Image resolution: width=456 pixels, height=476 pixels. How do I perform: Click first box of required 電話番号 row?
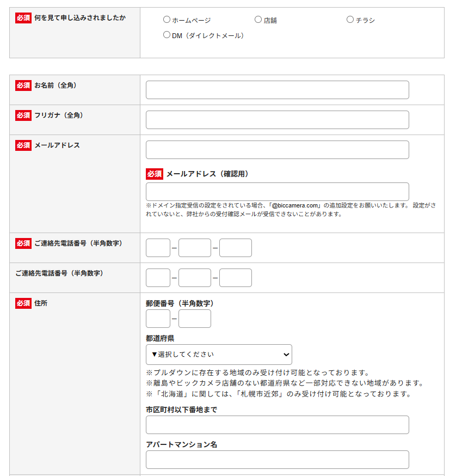158,248
